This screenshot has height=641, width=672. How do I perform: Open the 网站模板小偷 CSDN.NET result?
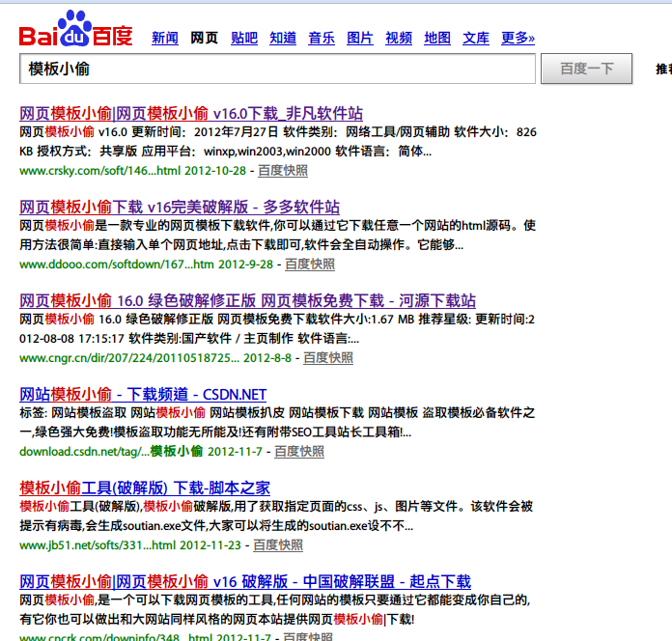143,394
